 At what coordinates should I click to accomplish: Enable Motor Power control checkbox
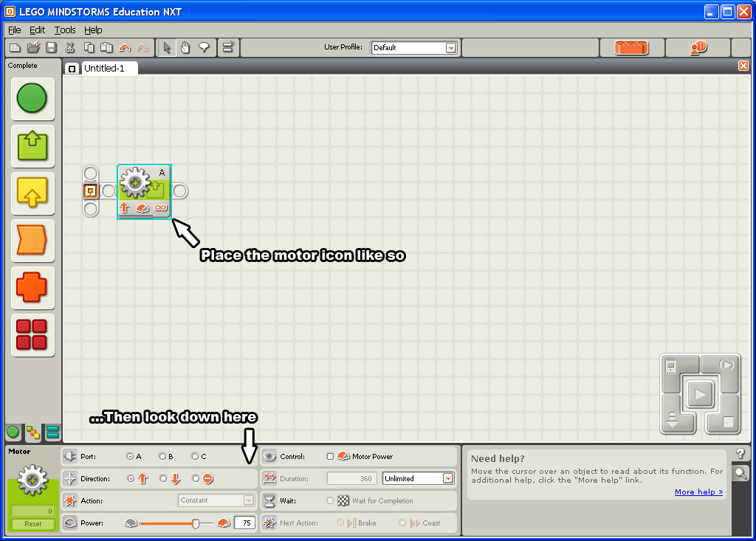point(330,456)
